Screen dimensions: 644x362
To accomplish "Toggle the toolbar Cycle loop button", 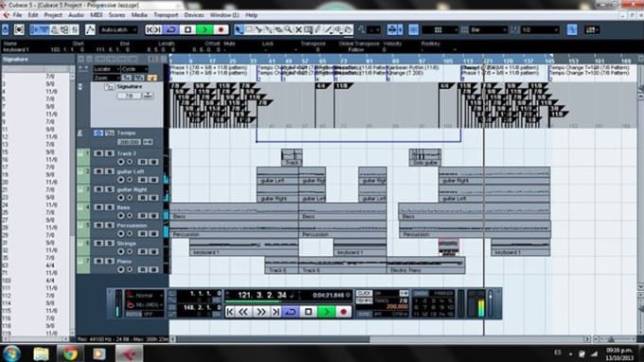I will [x=170, y=29].
